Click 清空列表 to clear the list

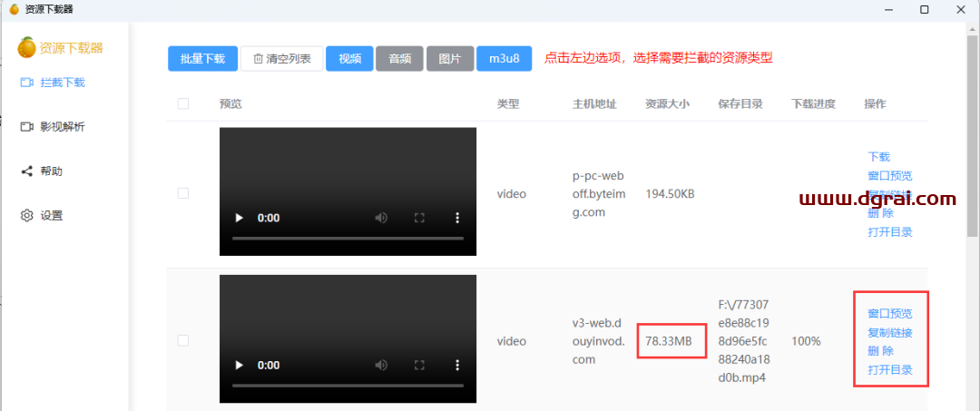click(281, 58)
